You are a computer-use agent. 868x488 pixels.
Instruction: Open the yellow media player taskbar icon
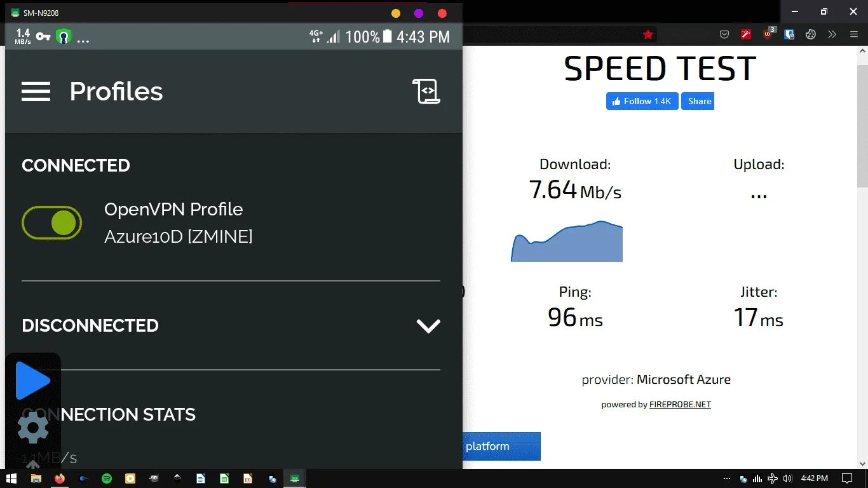[130, 478]
